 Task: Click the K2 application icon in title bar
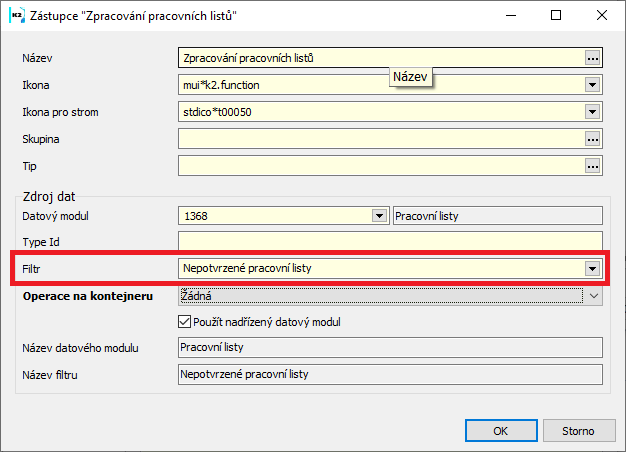point(16,17)
